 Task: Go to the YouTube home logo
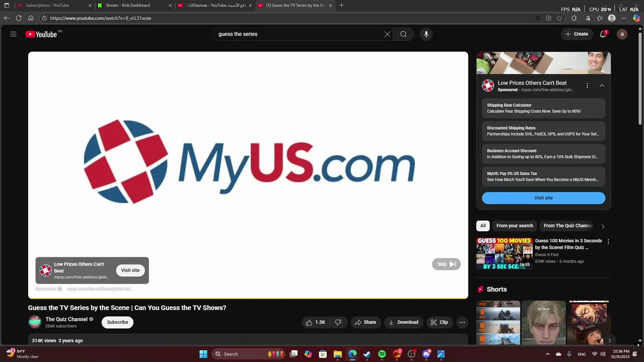click(41, 34)
